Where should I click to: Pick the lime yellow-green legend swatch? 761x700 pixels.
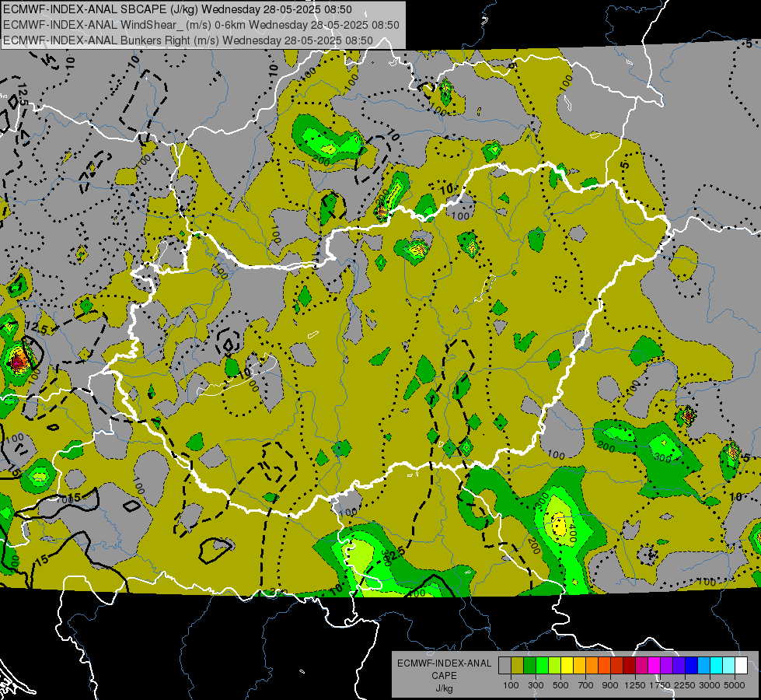click(555, 666)
